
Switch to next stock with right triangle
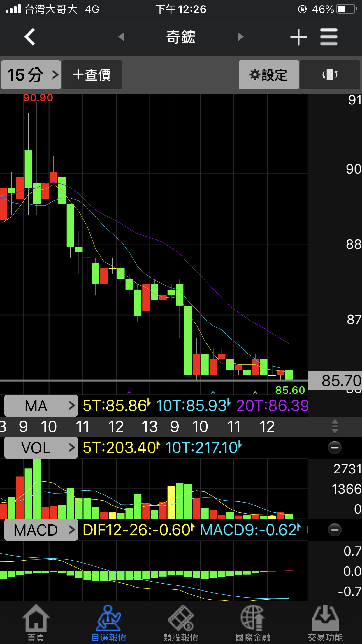click(241, 37)
